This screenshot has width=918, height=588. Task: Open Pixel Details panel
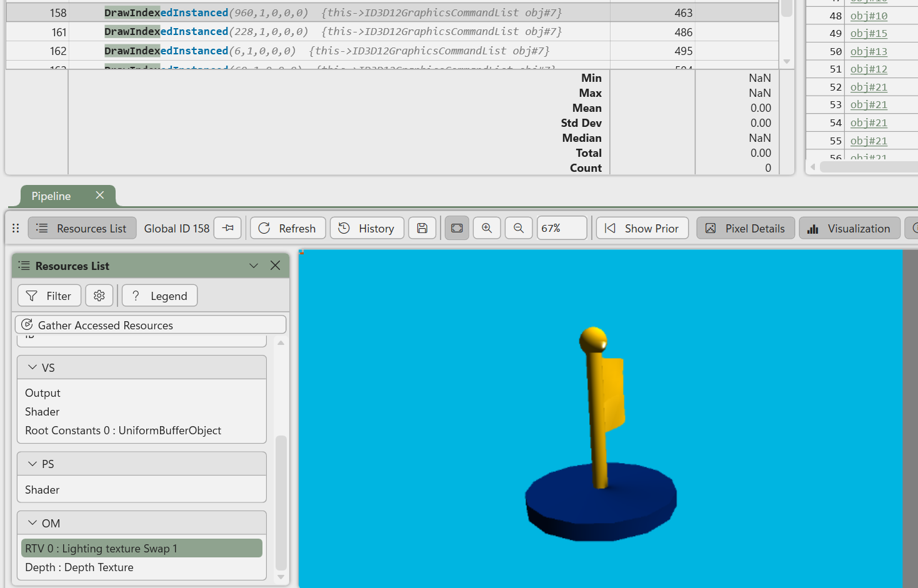pos(746,228)
